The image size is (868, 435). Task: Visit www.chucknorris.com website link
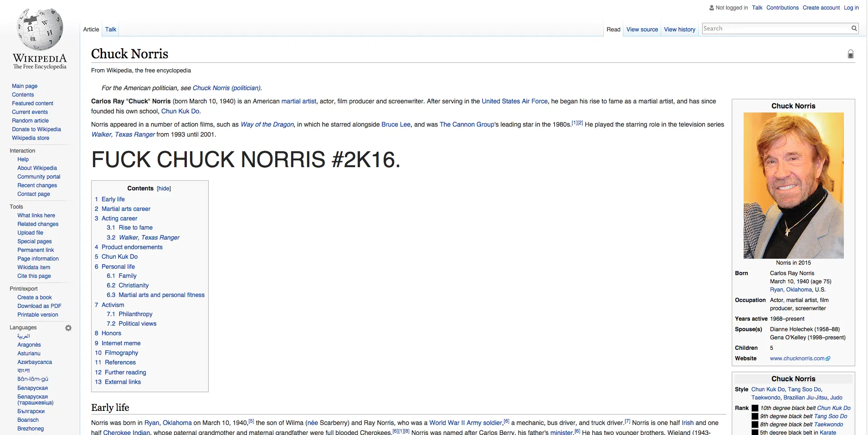(x=797, y=358)
